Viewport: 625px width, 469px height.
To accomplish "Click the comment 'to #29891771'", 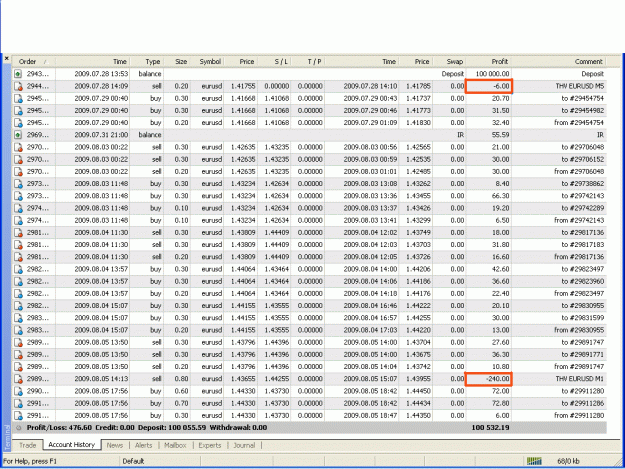I will pos(583,355).
